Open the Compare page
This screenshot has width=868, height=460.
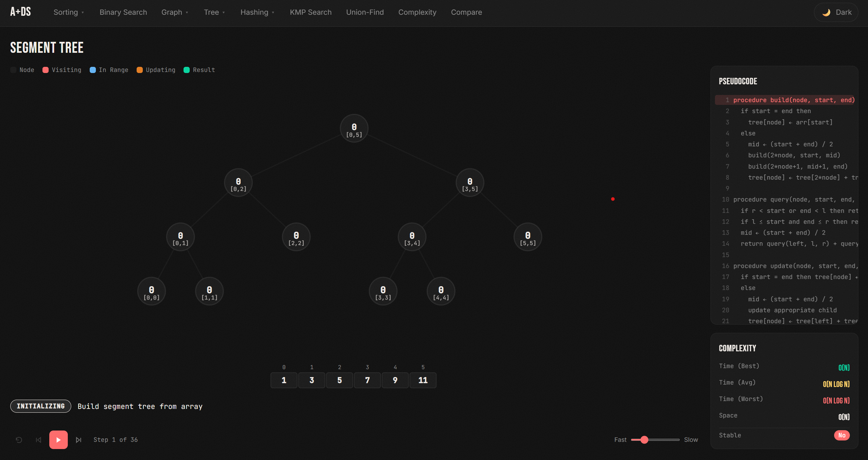point(466,12)
